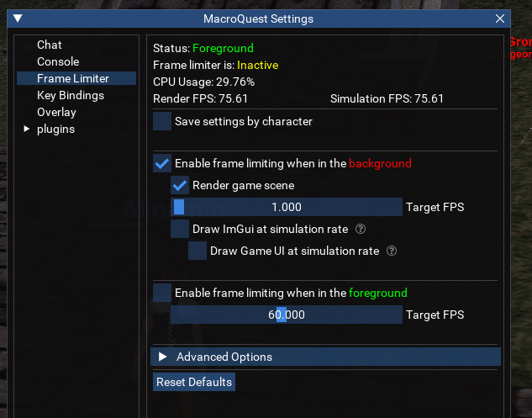Select Console in the settings list

coord(58,61)
